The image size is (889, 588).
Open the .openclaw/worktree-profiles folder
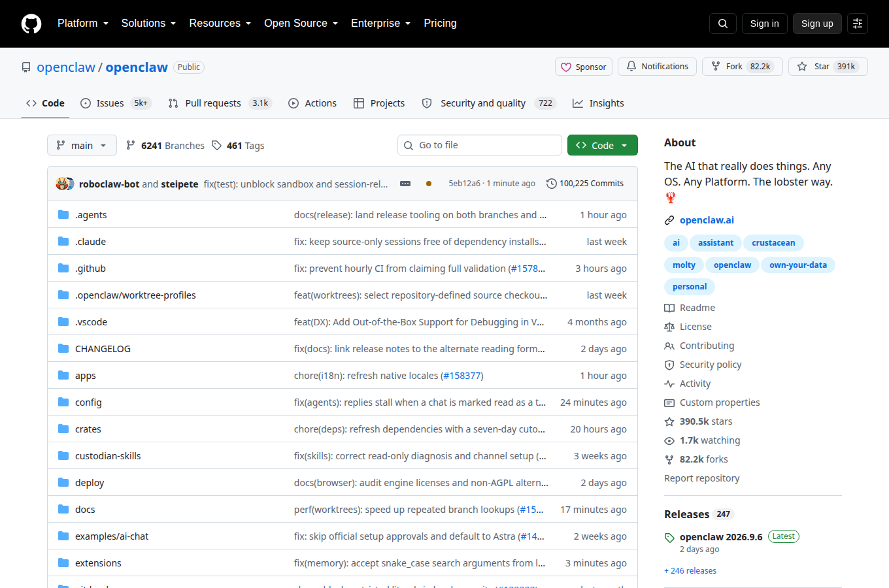[135, 295]
